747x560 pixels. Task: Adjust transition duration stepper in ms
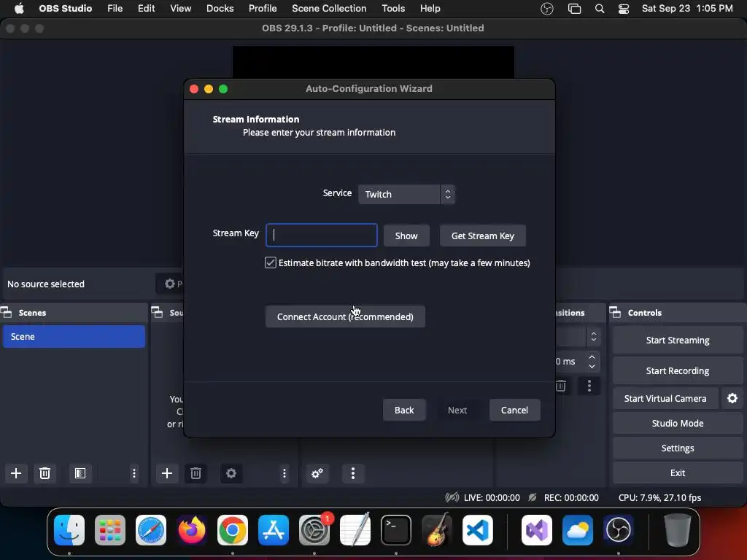click(x=592, y=362)
